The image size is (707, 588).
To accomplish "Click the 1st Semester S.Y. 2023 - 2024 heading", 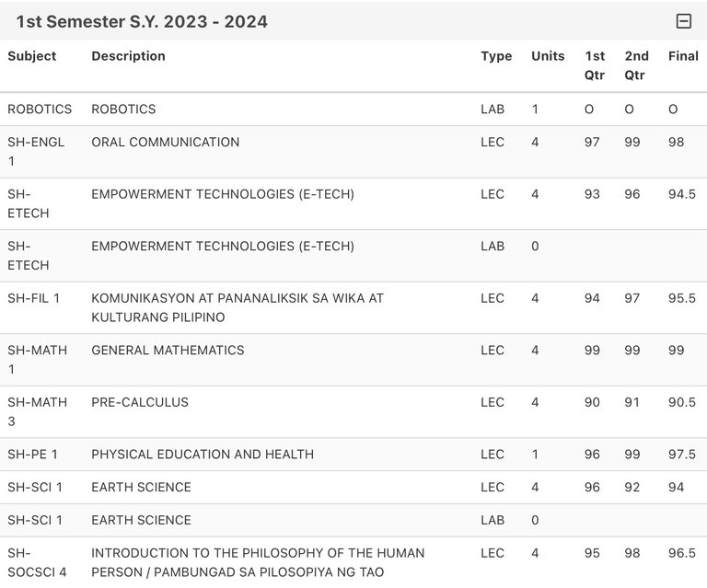I will coord(142,22).
